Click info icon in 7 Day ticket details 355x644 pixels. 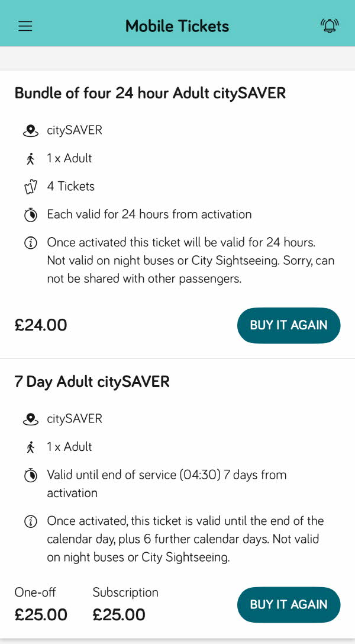pyautogui.click(x=30, y=522)
